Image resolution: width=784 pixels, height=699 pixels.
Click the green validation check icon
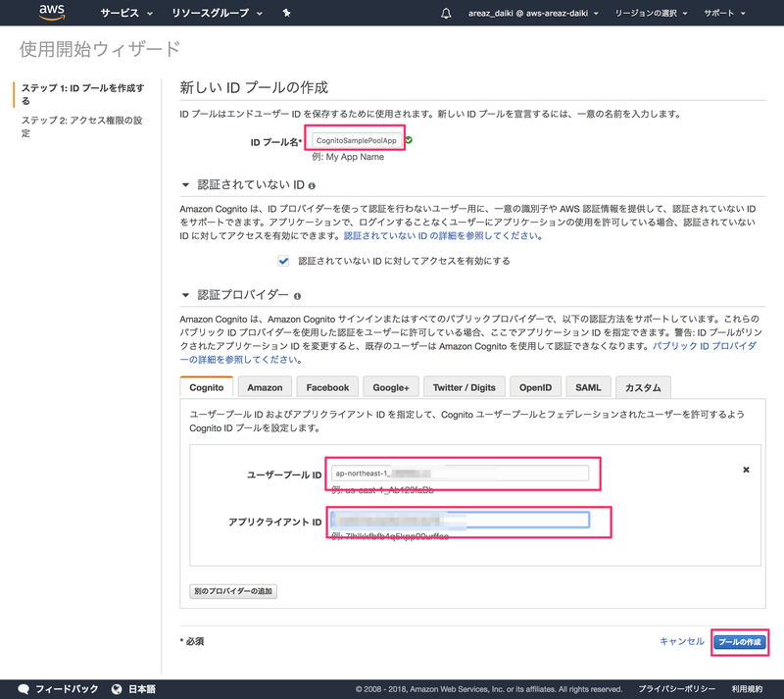(x=409, y=140)
